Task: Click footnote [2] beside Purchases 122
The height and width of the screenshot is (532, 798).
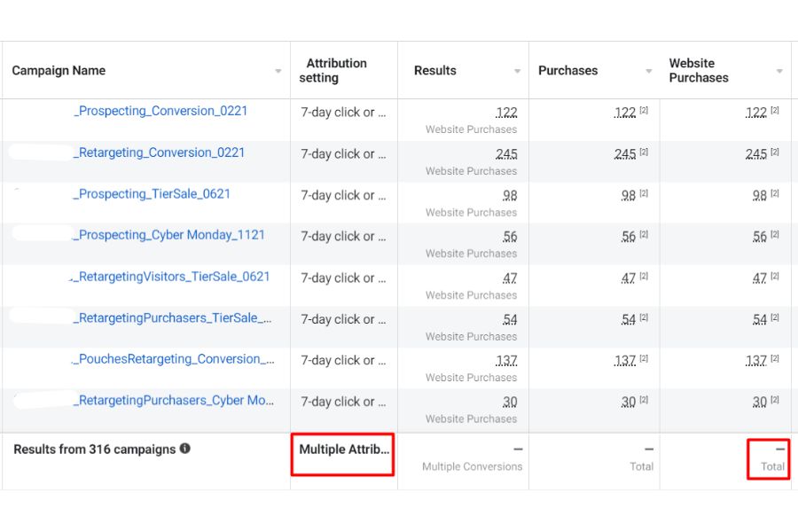Action: click(x=644, y=110)
